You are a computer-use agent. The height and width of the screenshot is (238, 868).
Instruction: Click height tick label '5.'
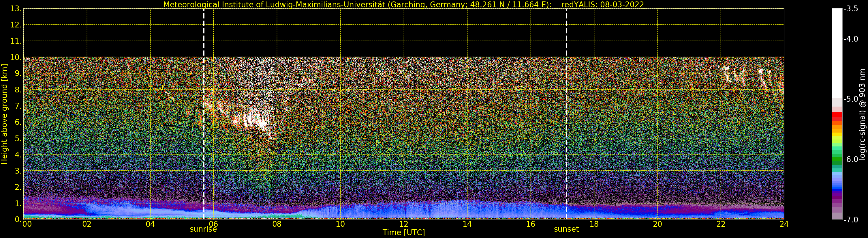coord(18,138)
